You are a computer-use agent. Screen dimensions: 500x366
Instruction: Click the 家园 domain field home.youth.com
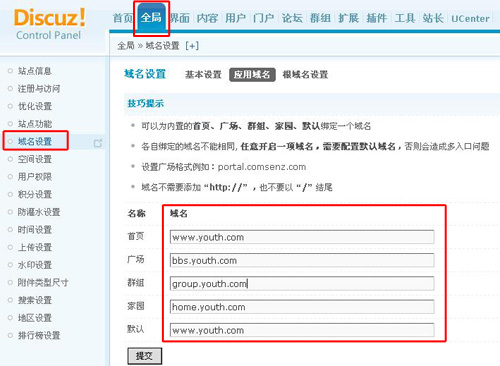pyautogui.click(x=302, y=307)
